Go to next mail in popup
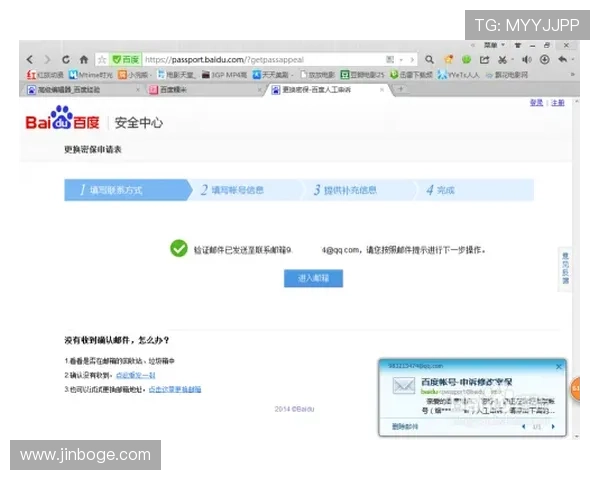 click(553, 426)
